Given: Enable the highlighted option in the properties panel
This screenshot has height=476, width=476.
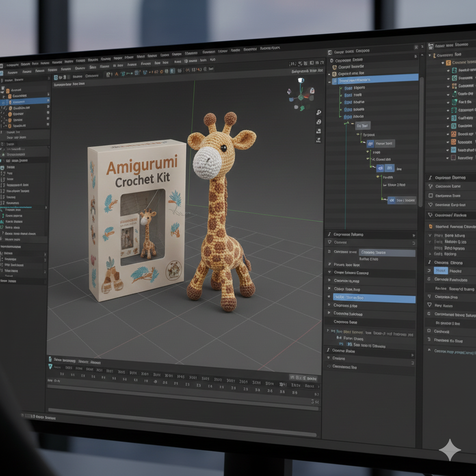Looking at the screenshot, I should tap(372, 299).
